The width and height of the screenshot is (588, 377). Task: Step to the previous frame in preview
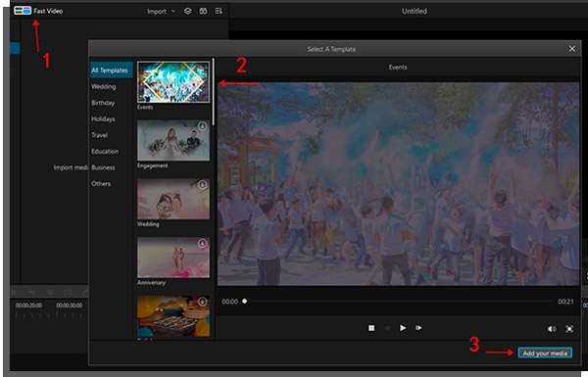[x=387, y=328]
